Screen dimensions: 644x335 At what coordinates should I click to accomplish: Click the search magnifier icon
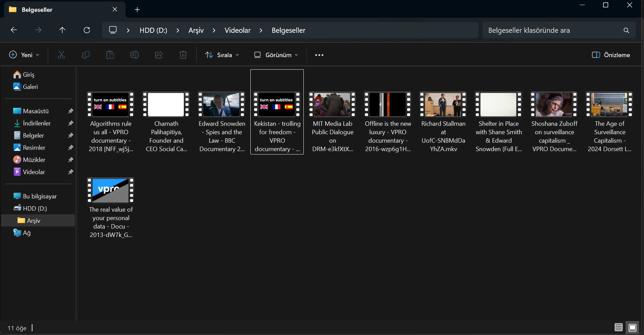pyautogui.click(x=626, y=30)
